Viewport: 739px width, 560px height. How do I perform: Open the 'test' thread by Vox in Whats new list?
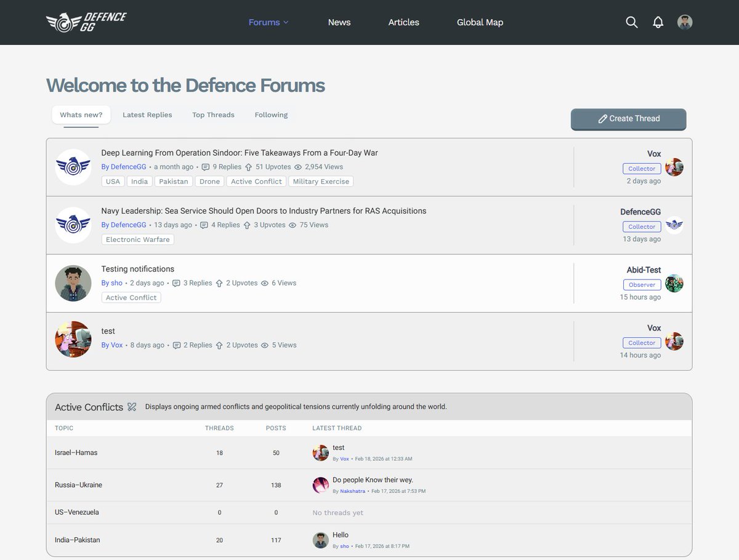coord(108,331)
